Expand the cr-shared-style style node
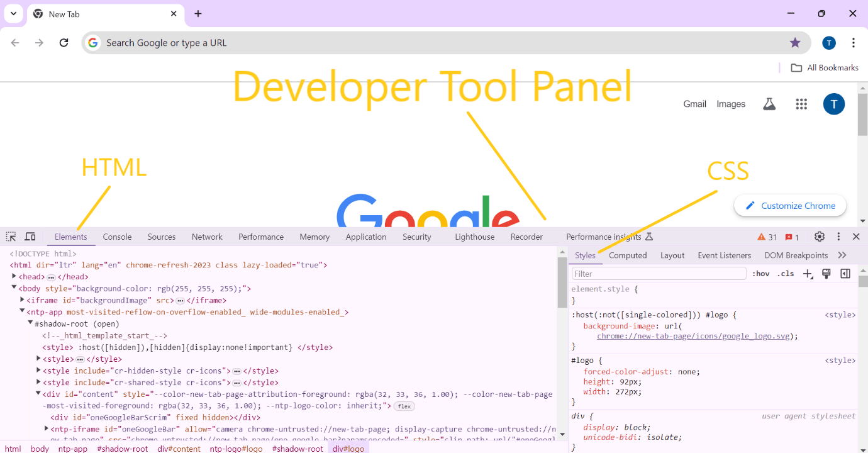Image resolution: width=868 pixels, height=453 pixels. point(38,382)
